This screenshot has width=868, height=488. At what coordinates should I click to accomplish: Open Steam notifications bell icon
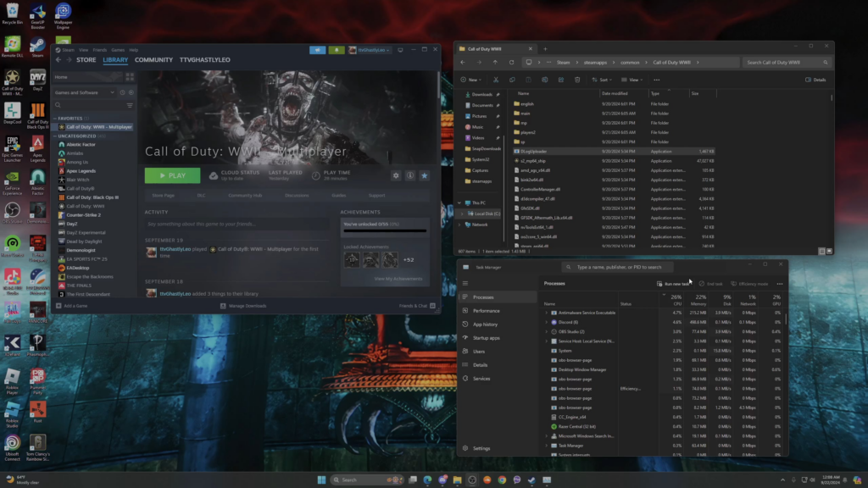[336, 50]
